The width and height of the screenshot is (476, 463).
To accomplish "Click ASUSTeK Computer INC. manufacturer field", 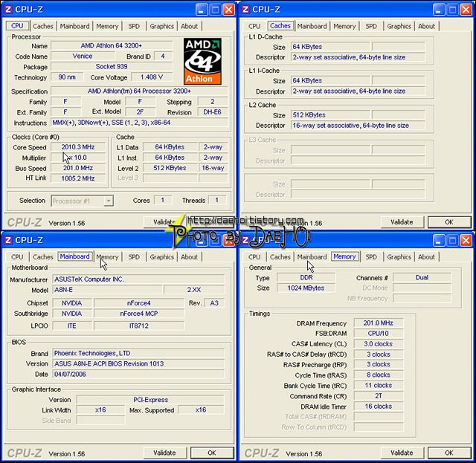I will coord(138,279).
